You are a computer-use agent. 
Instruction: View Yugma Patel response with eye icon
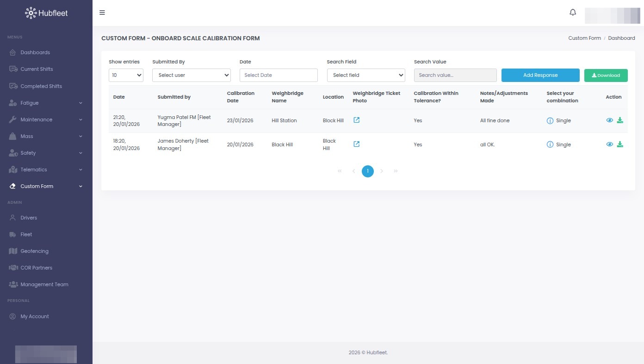point(609,120)
